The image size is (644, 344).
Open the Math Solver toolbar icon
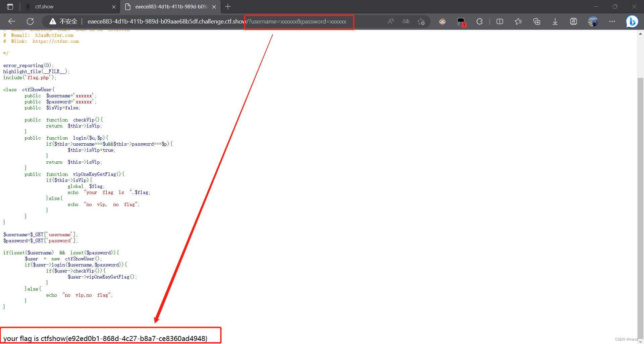click(574, 21)
